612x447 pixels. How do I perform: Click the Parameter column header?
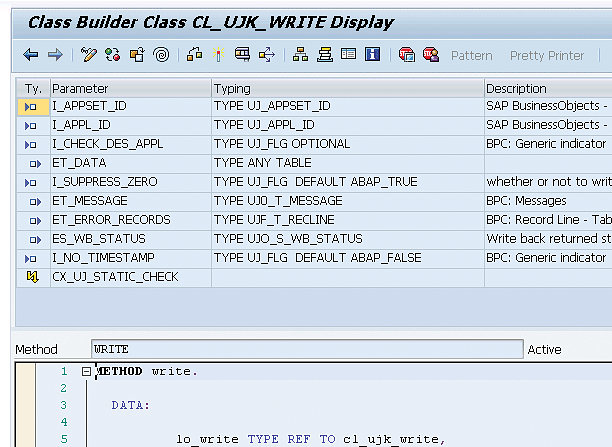[131, 89]
